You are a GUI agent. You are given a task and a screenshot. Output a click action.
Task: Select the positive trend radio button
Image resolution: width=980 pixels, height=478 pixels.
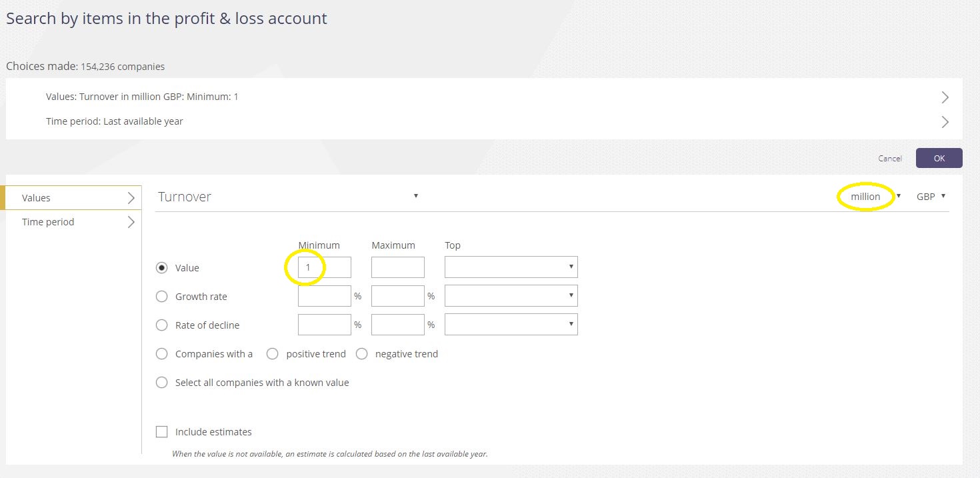pos(272,354)
